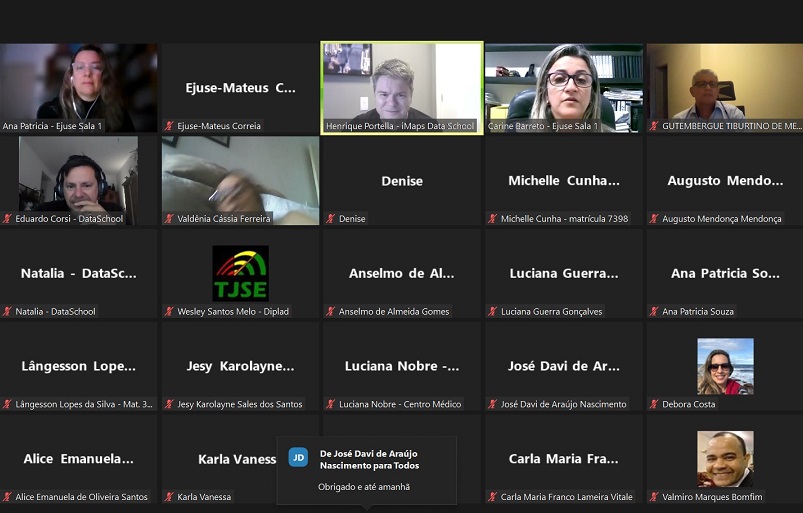Select the Michelle Cunha participant tile

point(563,181)
